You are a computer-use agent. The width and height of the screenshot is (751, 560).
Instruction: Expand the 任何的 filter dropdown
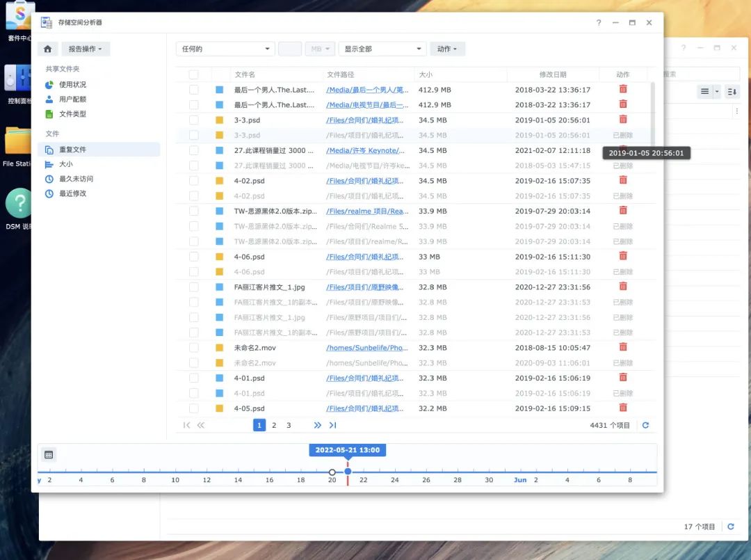[225, 49]
